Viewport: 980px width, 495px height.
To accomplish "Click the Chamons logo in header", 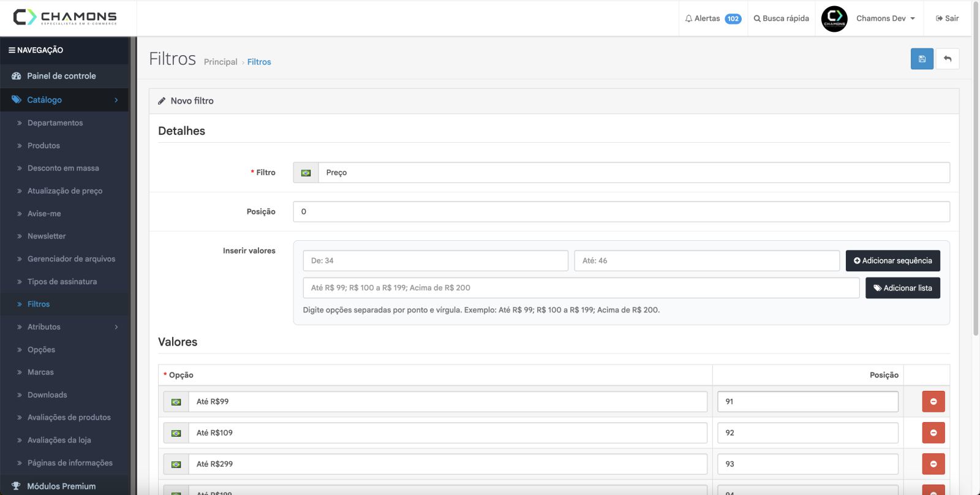I will tap(65, 17).
